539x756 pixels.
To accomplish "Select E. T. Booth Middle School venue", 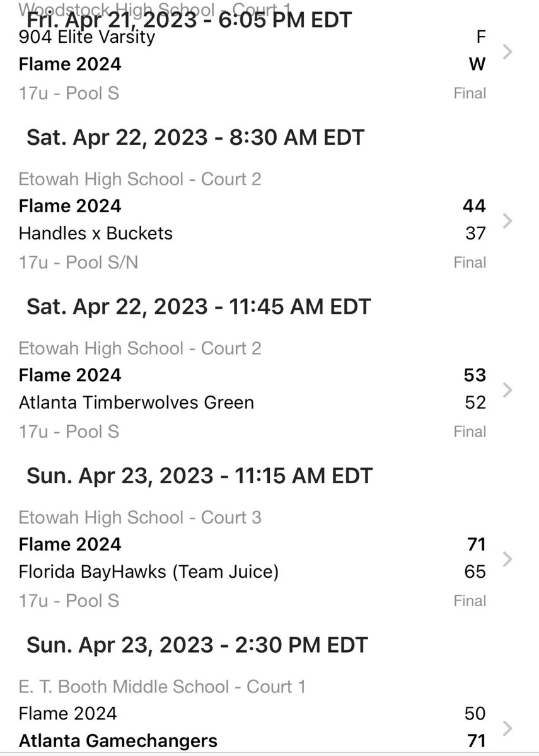I will point(162,687).
